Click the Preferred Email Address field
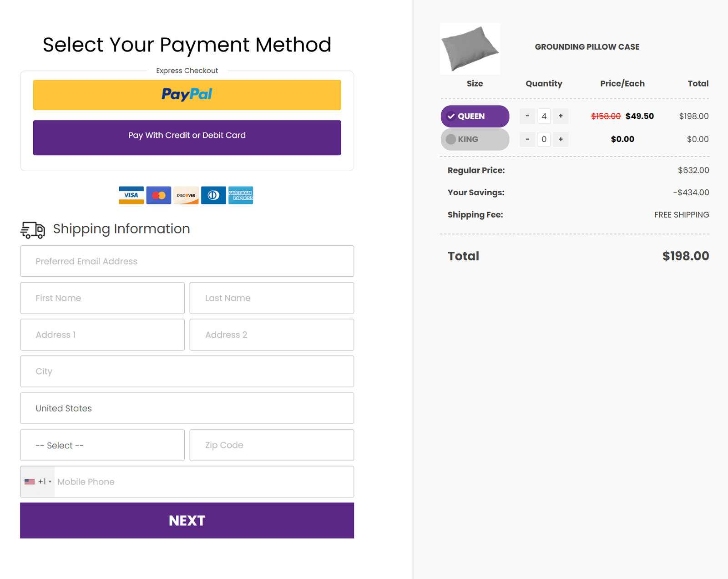Image resolution: width=728 pixels, height=579 pixels. click(187, 261)
